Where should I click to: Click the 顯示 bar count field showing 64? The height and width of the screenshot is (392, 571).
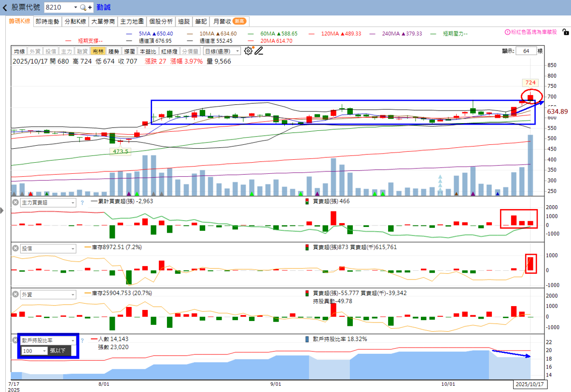[526, 51]
